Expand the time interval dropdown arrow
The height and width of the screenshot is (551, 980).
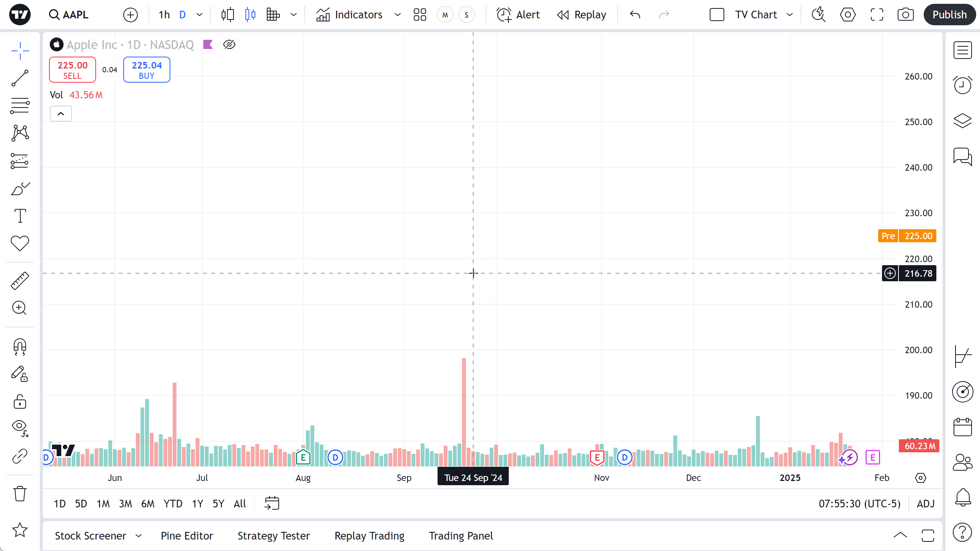click(199, 15)
